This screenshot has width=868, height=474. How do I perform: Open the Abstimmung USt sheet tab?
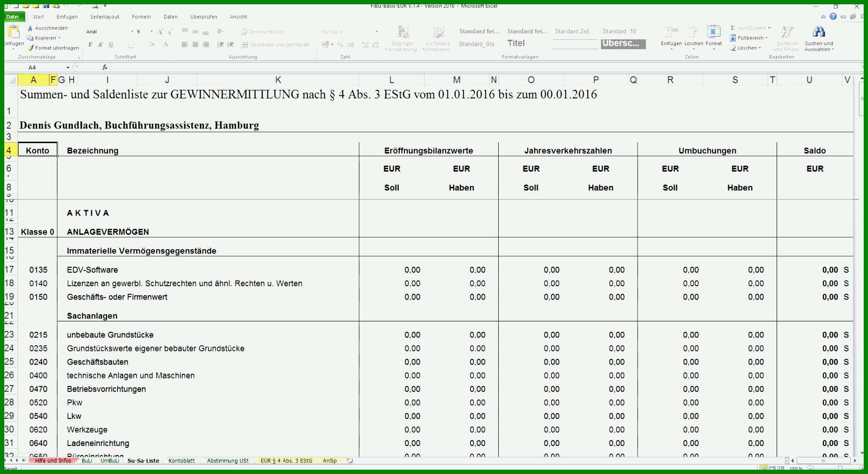(x=227, y=461)
